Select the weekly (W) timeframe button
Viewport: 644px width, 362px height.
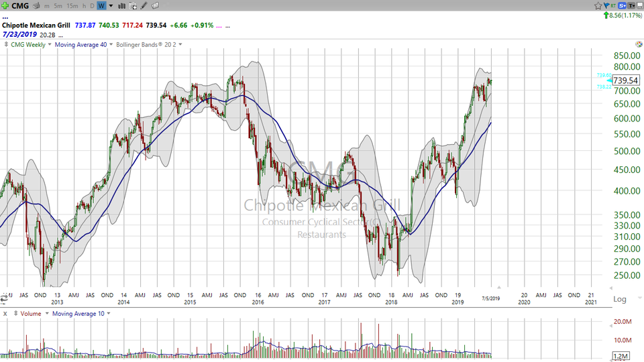pos(101,6)
